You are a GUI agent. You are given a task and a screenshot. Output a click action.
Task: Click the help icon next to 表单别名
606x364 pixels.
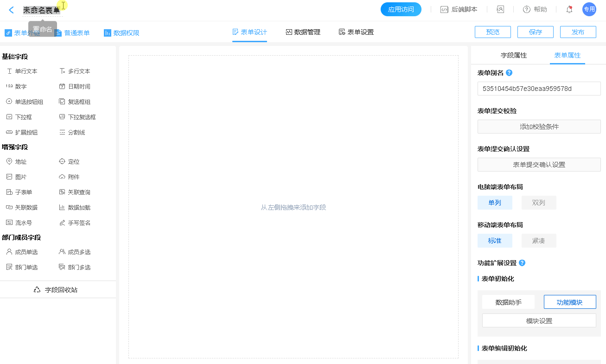pos(509,73)
